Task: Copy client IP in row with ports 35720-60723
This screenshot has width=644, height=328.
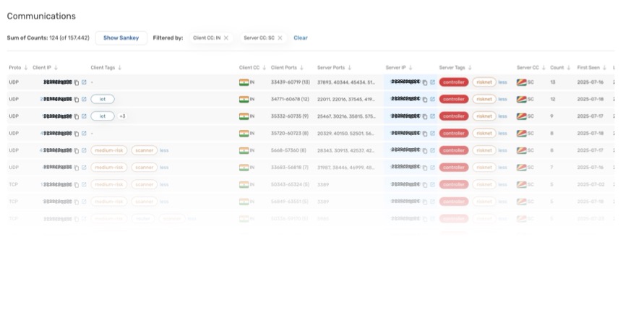Action: click(x=77, y=134)
